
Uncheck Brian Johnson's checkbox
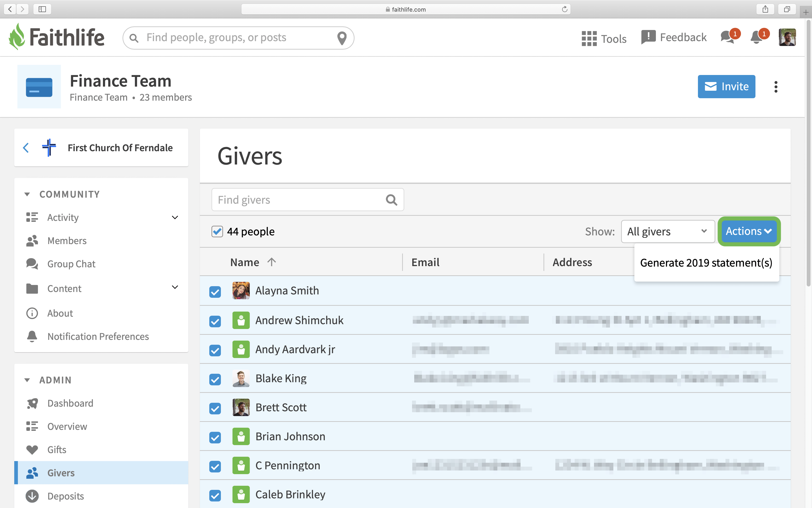coord(215,437)
